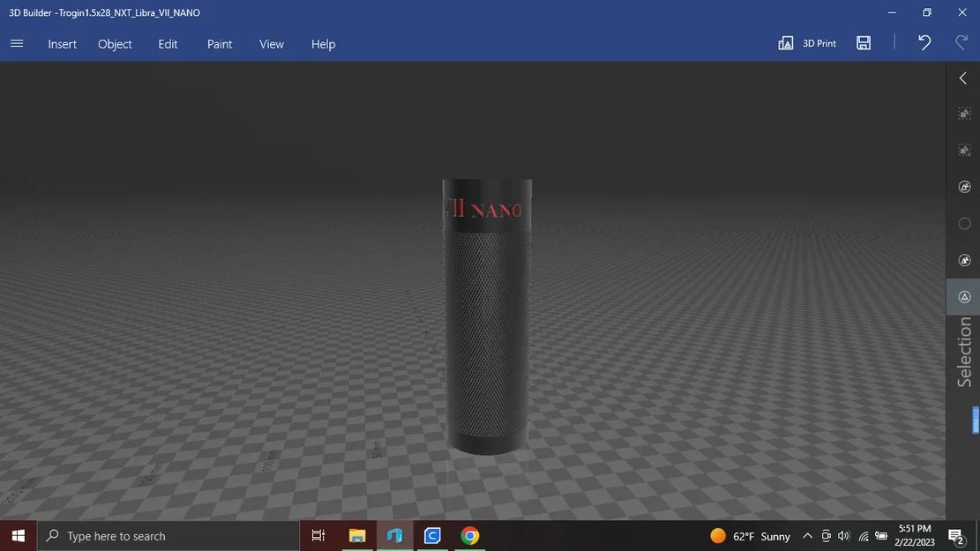
Task: Toggle the Windows taskbar search field
Action: pos(168,535)
